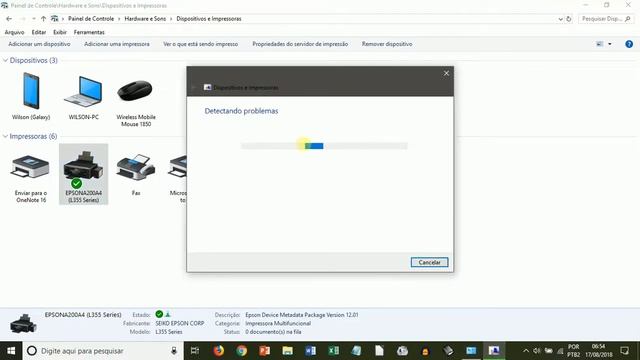Open Excel from the taskbar
The image size is (640, 360).
pos(333,351)
